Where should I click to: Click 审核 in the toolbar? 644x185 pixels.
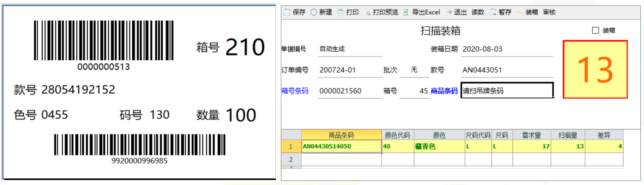click(x=549, y=12)
